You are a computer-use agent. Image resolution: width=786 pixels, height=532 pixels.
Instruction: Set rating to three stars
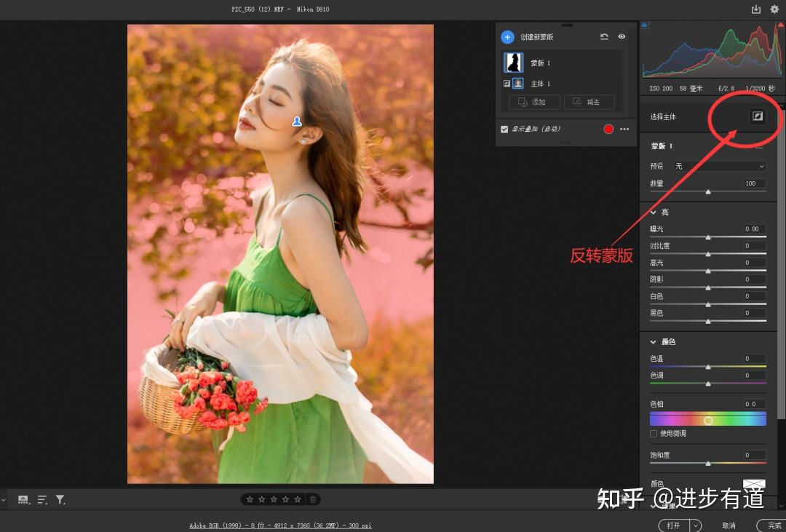[274, 499]
